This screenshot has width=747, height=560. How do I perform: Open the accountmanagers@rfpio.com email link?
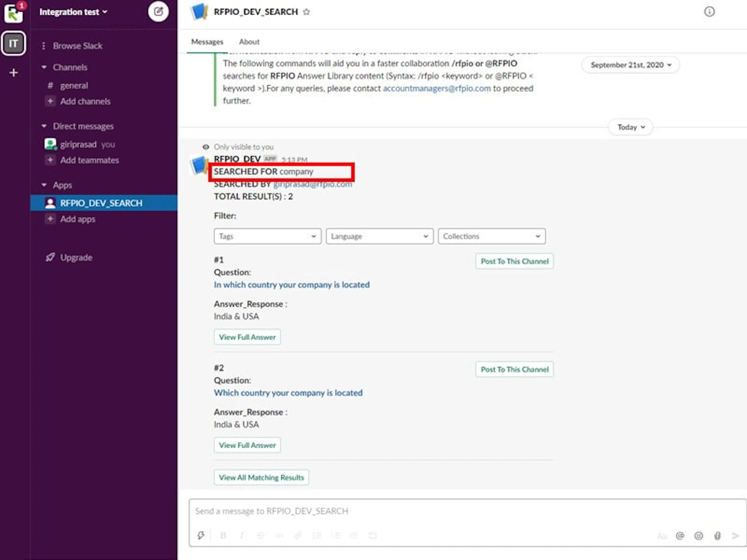pos(436,88)
